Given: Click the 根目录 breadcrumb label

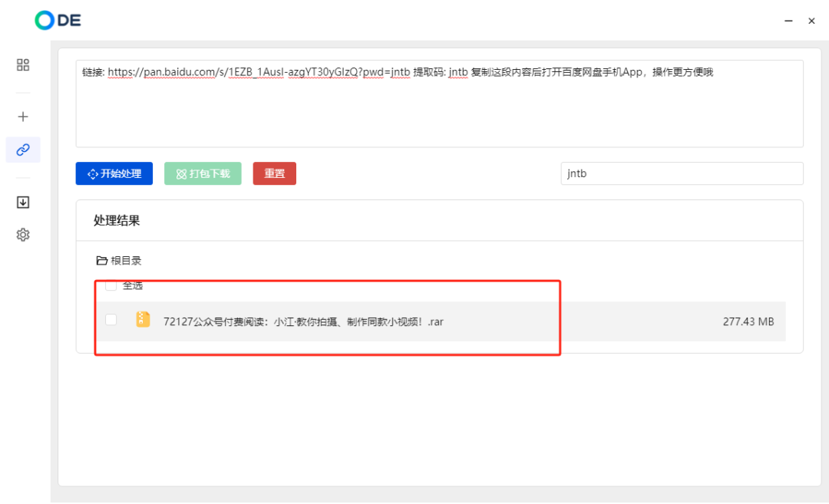Looking at the screenshot, I should [x=126, y=261].
